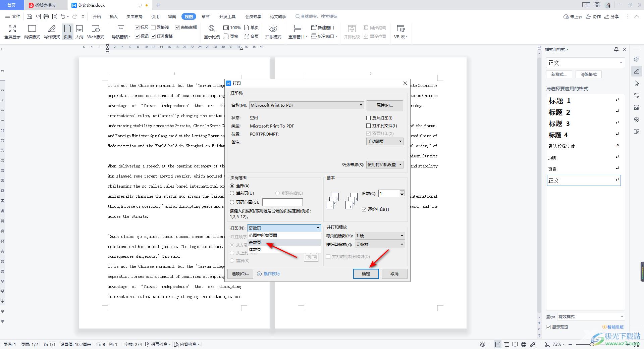Undo the last action
Viewport: 644px width, 349px height.
click(x=63, y=16)
